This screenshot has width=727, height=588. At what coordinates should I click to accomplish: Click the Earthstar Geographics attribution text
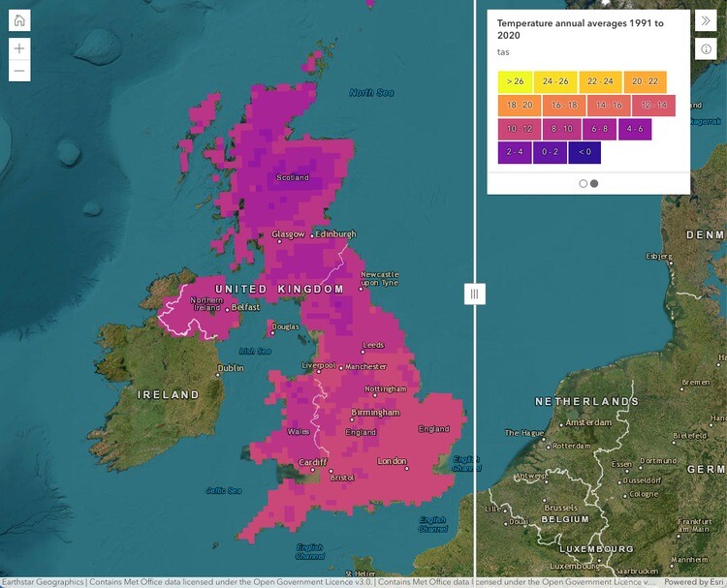[43, 582]
